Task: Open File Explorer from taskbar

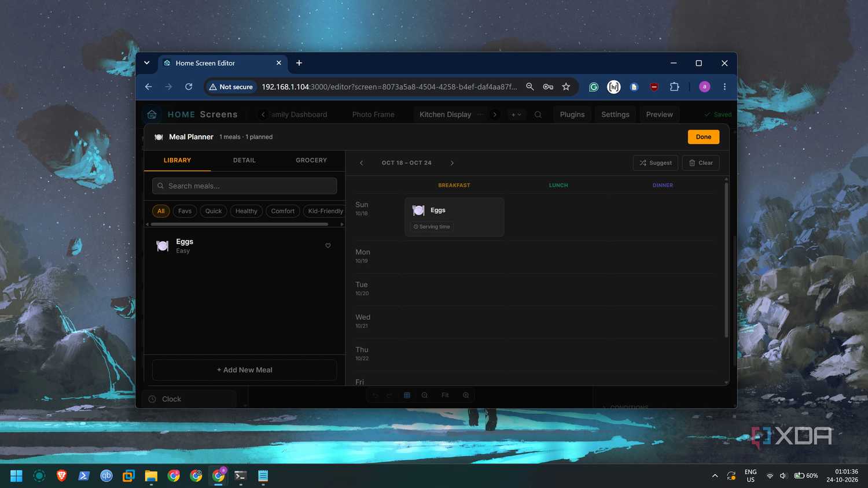Action: 151,476
